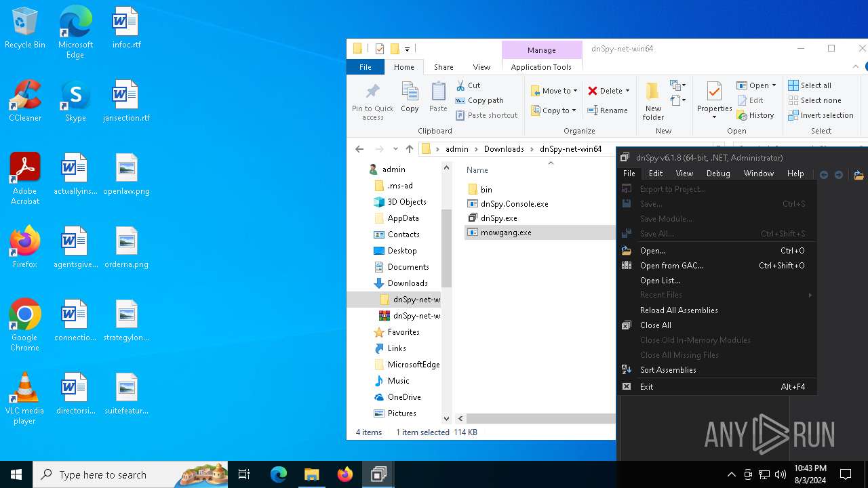Click dnSpy navigate backward arrow icon
The image size is (868, 488).
(x=824, y=175)
